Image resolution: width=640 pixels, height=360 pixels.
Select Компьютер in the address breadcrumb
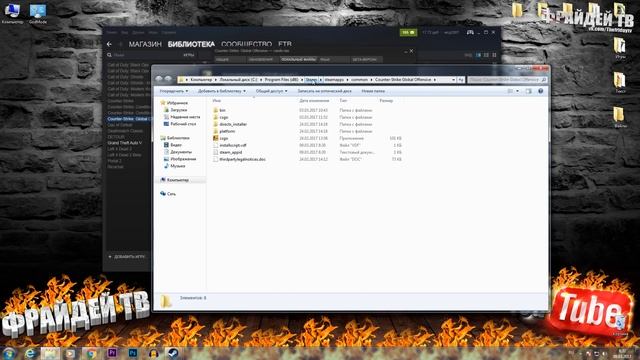coord(201,80)
